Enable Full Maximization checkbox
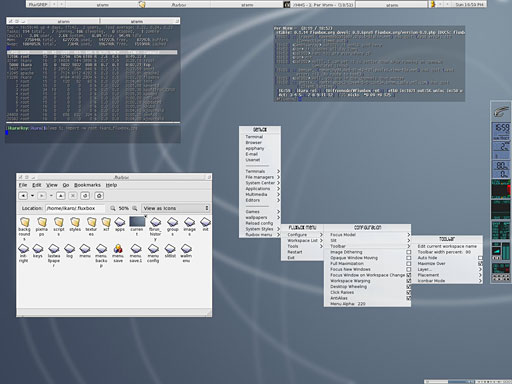Image resolution: width=512 pixels, height=384 pixels. (409, 264)
